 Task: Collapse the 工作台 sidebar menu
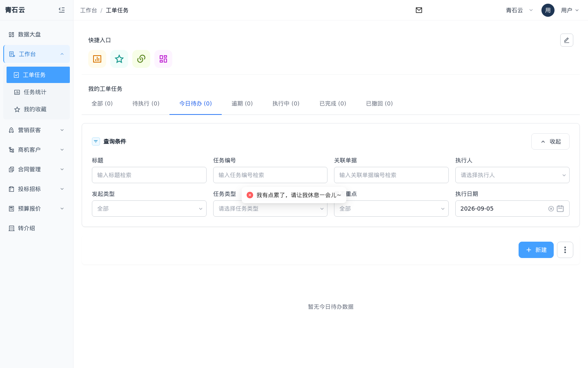coord(37,54)
